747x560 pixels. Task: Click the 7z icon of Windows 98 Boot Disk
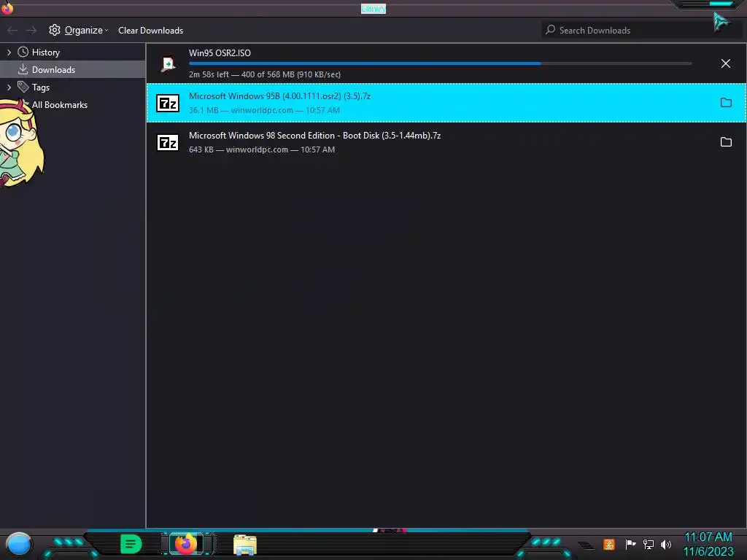click(168, 142)
